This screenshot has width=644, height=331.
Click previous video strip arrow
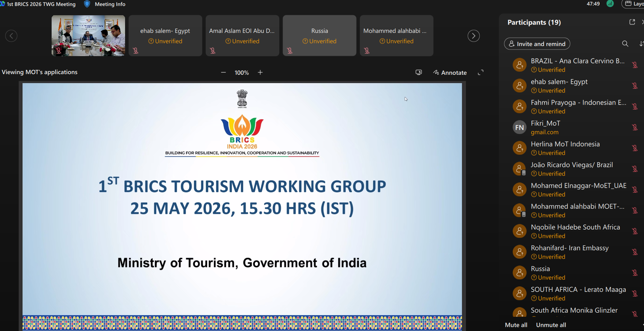click(x=11, y=36)
